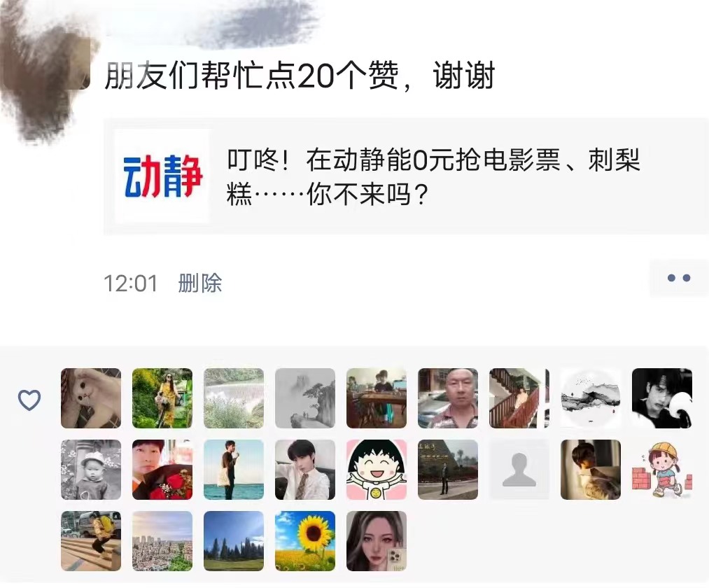709x588 pixels.
Task: Open the illustrated long-haired woman avatar
Action: [377, 541]
